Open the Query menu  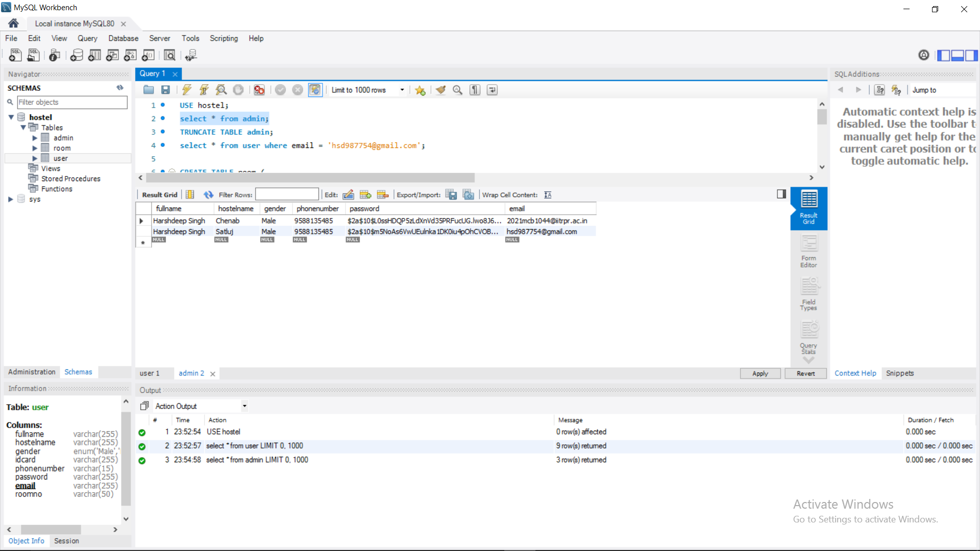coord(87,38)
